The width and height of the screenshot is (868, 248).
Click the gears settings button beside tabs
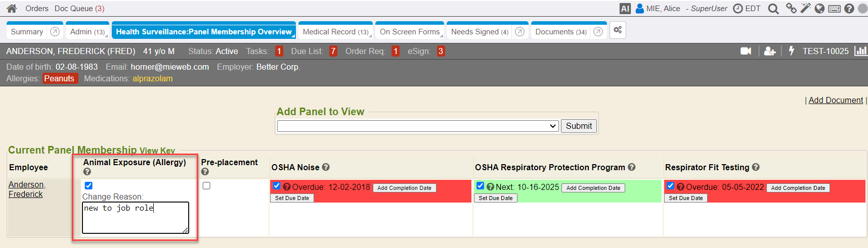[x=618, y=30]
